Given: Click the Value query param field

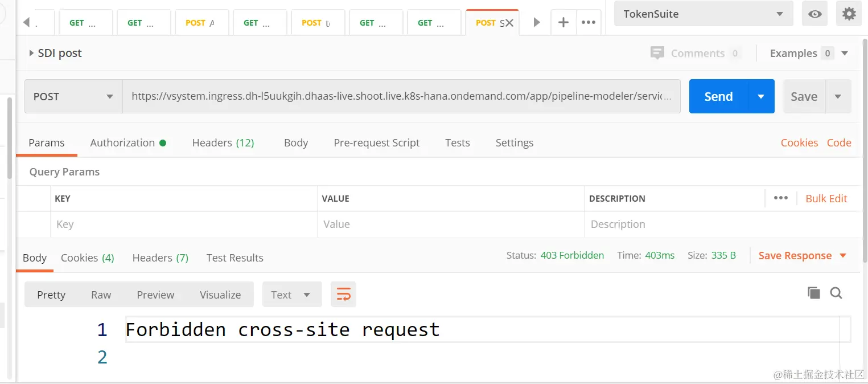Looking at the screenshot, I should pyautogui.click(x=451, y=224).
